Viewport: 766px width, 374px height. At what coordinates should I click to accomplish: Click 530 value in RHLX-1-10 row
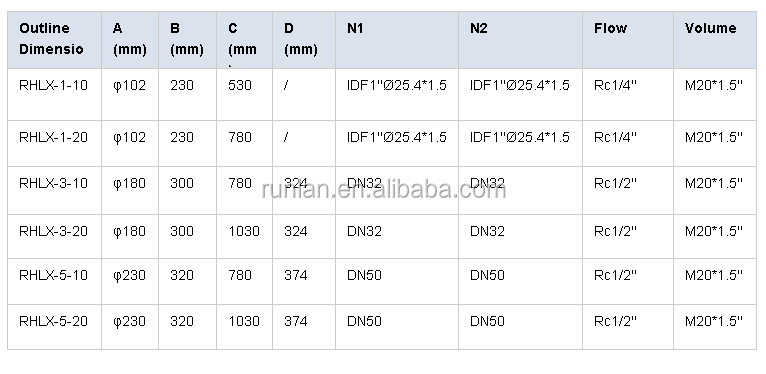pos(240,85)
